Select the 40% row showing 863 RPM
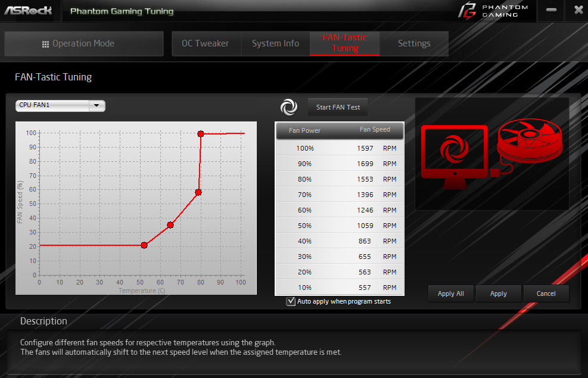Screen dimensions: 588x378 click(340, 241)
